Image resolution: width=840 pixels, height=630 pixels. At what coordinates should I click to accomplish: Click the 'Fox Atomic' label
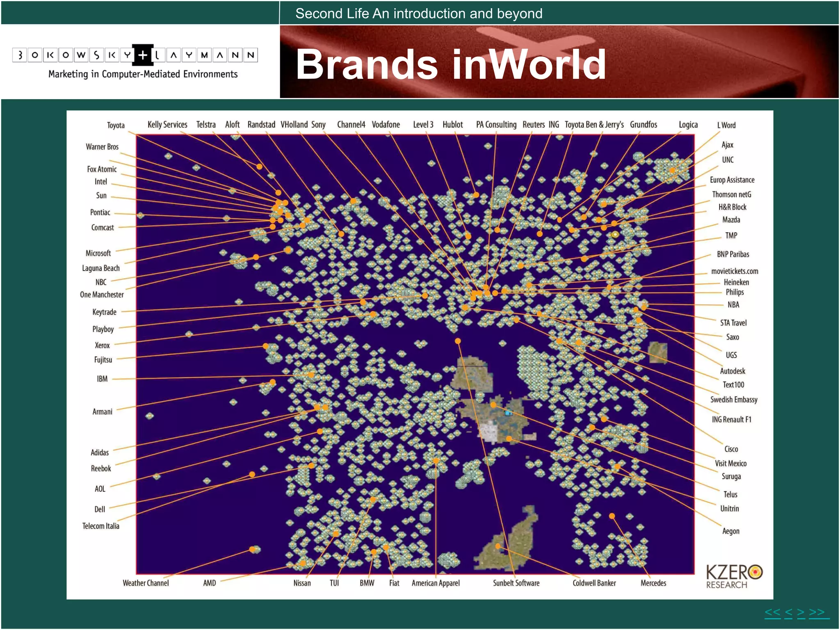tap(102, 169)
